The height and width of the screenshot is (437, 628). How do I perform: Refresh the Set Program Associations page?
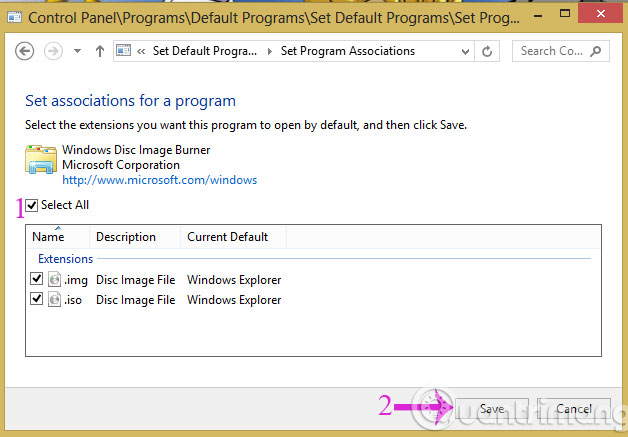(x=488, y=51)
